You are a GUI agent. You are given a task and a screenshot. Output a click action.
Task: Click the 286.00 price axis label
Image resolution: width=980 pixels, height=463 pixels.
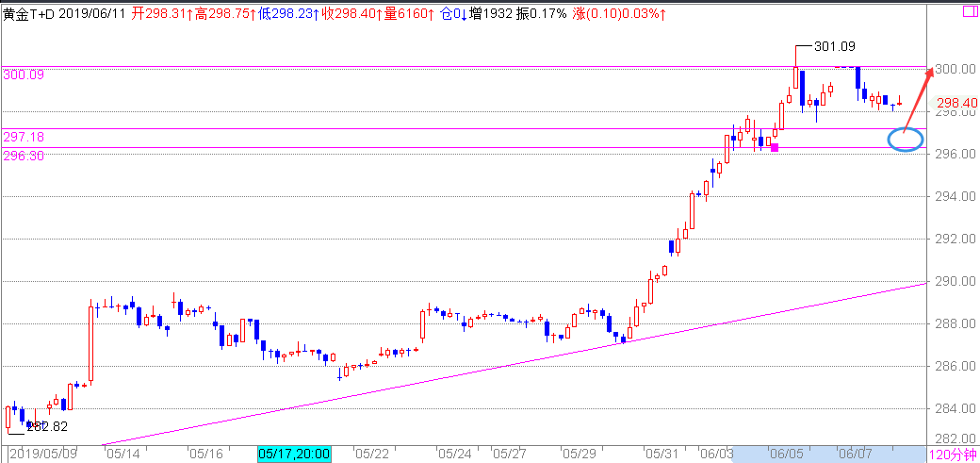click(956, 367)
